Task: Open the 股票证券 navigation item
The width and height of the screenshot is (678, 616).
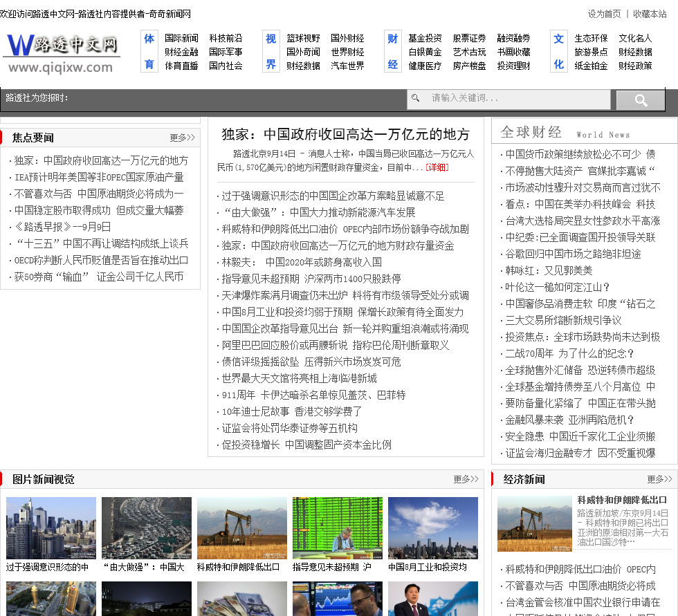Action: point(469,39)
